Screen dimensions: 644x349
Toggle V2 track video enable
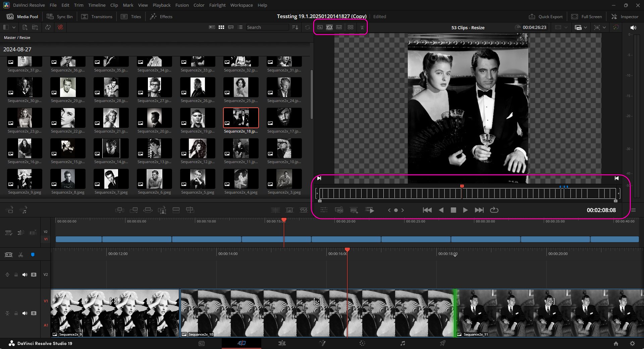point(34,275)
